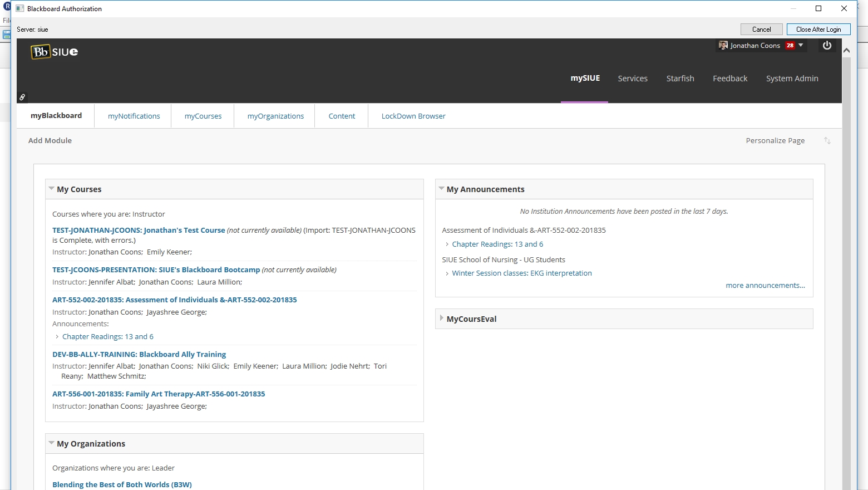Collapse the My Organizations module
The width and height of the screenshot is (868, 490).
pos(51,443)
